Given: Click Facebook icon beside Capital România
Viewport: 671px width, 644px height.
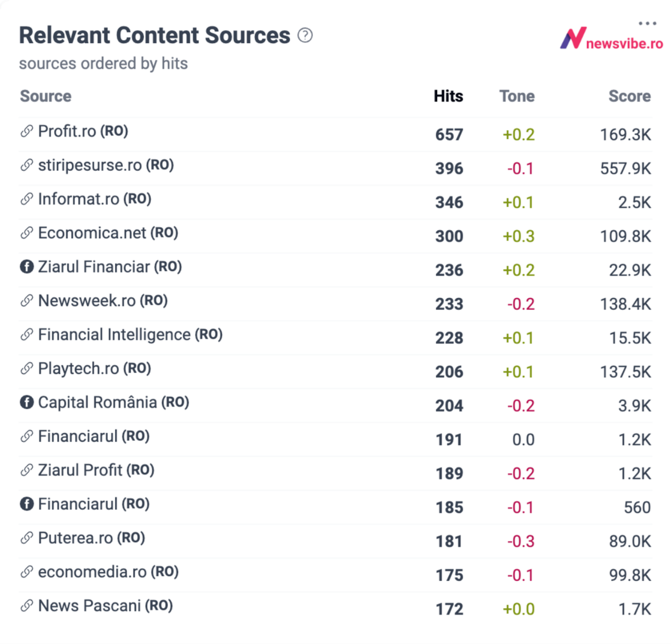Looking at the screenshot, I should 27,402.
